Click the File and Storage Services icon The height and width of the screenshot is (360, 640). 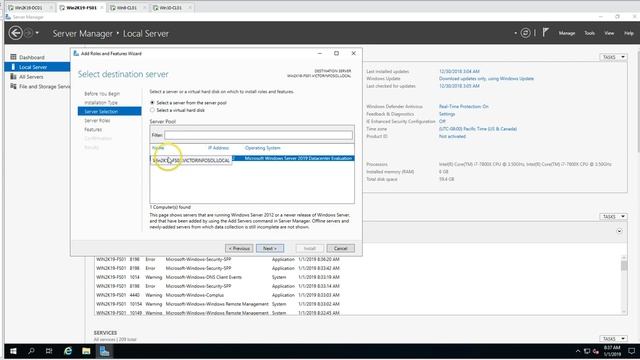[13, 86]
